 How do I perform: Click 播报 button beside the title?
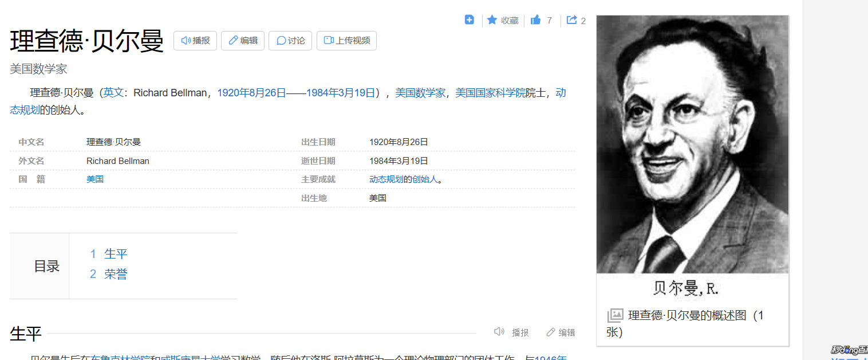(x=195, y=41)
